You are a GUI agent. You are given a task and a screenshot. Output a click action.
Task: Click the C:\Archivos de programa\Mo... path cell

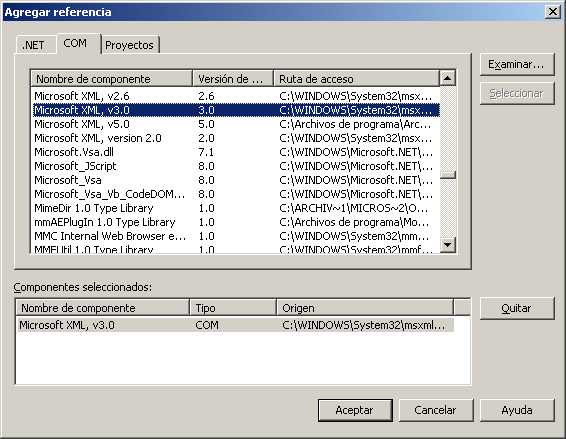(354, 222)
